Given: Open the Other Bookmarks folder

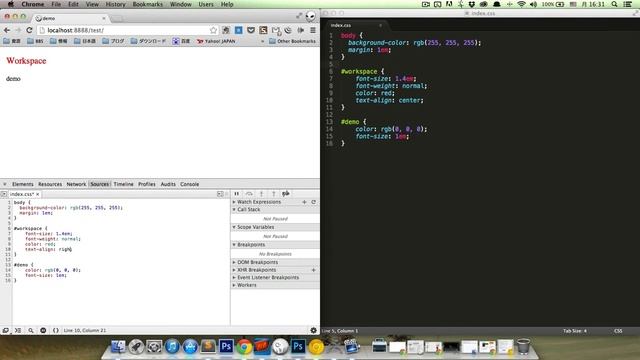Looking at the screenshot, I should [292, 41].
